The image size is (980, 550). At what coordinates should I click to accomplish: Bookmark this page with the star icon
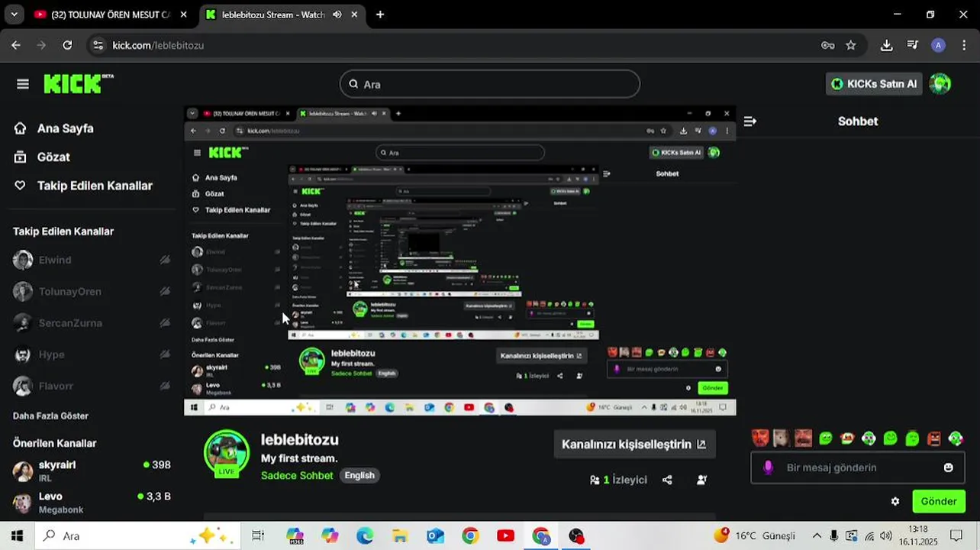(x=851, y=45)
